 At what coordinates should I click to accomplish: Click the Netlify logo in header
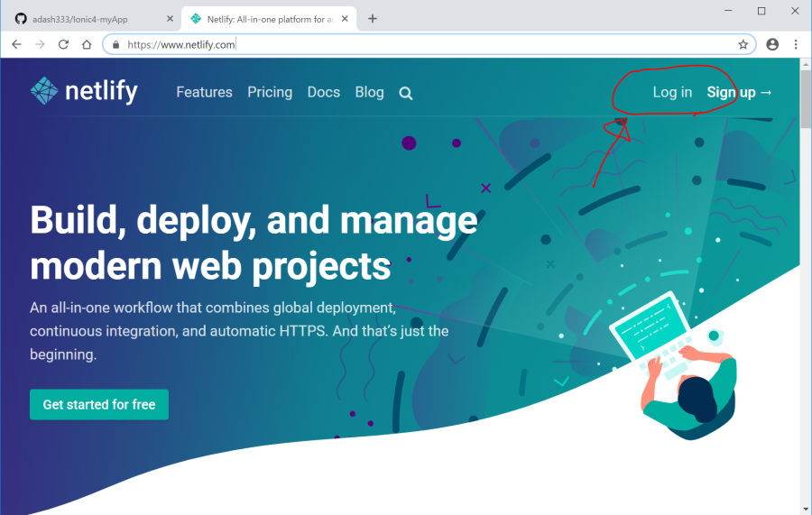[x=84, y=91]
